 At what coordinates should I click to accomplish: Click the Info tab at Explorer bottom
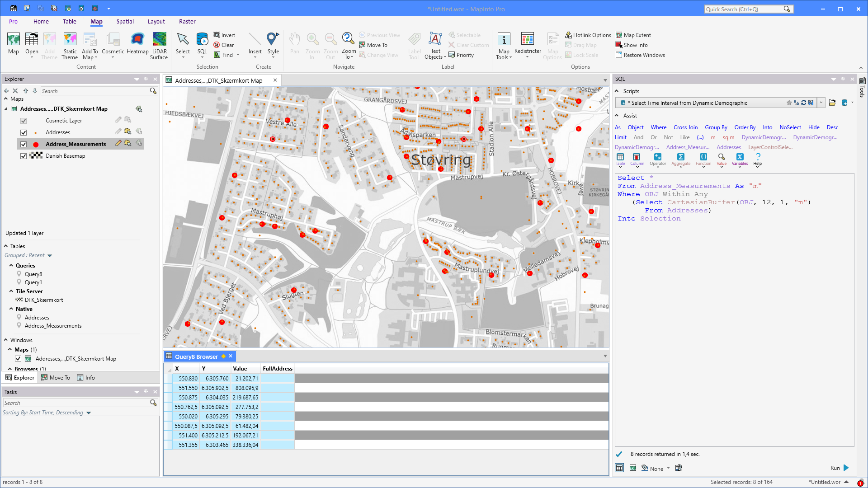(86, 378)
